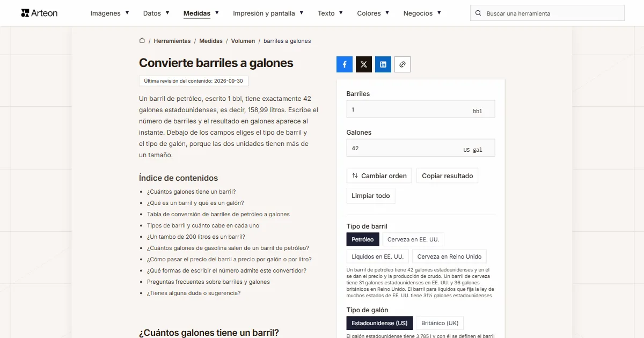644x338 pixels.
Task: Open Volumen breadcrumb link
Action: [x=243, y=41]
